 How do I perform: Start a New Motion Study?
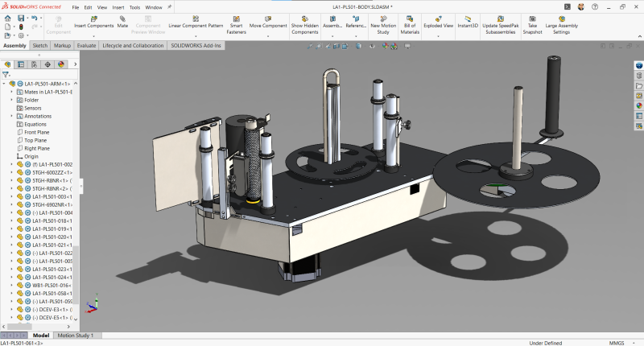[382, 20]
